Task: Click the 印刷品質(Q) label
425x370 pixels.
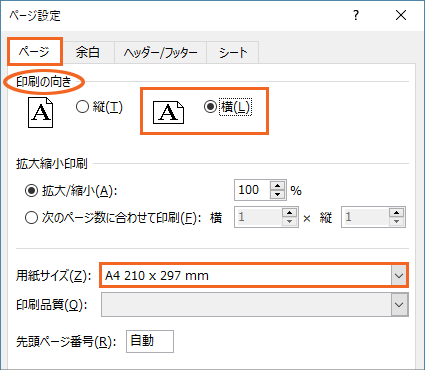Action: tap(51, 305)
